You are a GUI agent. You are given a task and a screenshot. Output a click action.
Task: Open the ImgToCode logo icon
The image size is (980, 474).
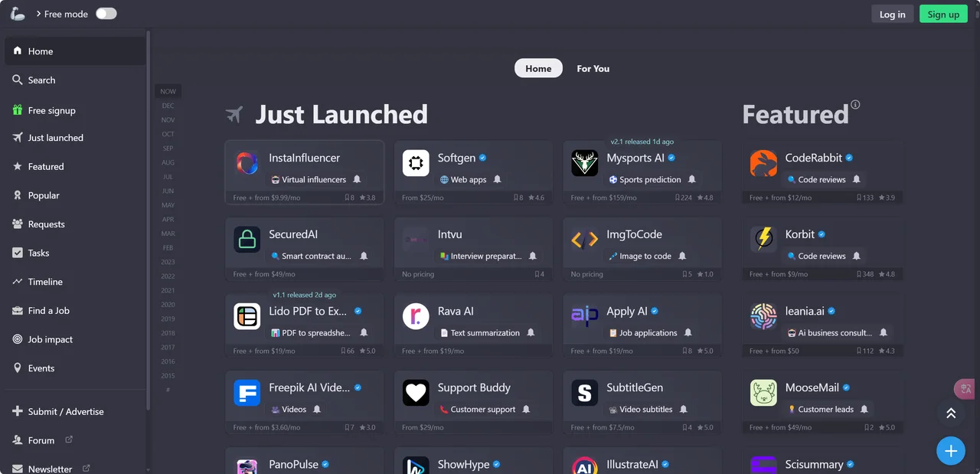[585, 240]
